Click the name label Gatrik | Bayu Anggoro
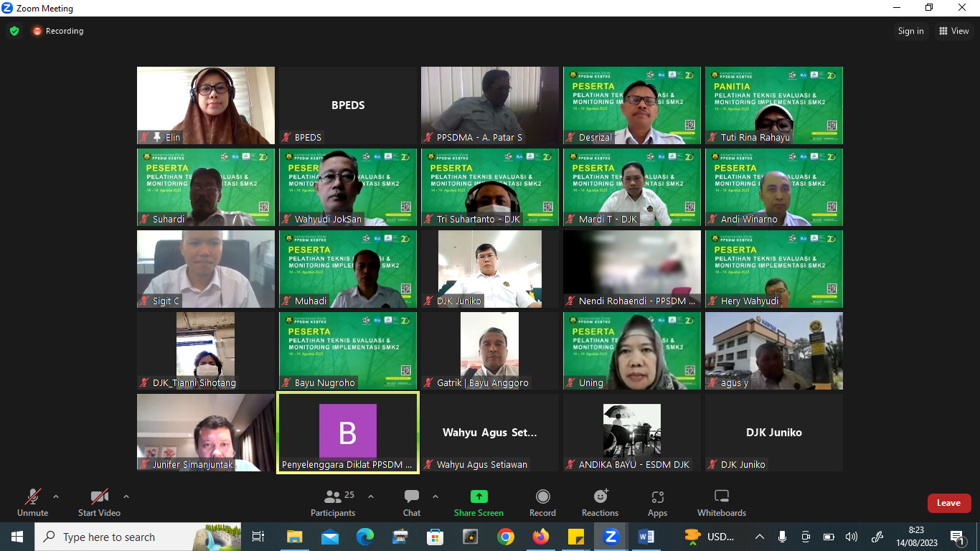The width and height of the screenshot is (980, 551). click(483, 383)
